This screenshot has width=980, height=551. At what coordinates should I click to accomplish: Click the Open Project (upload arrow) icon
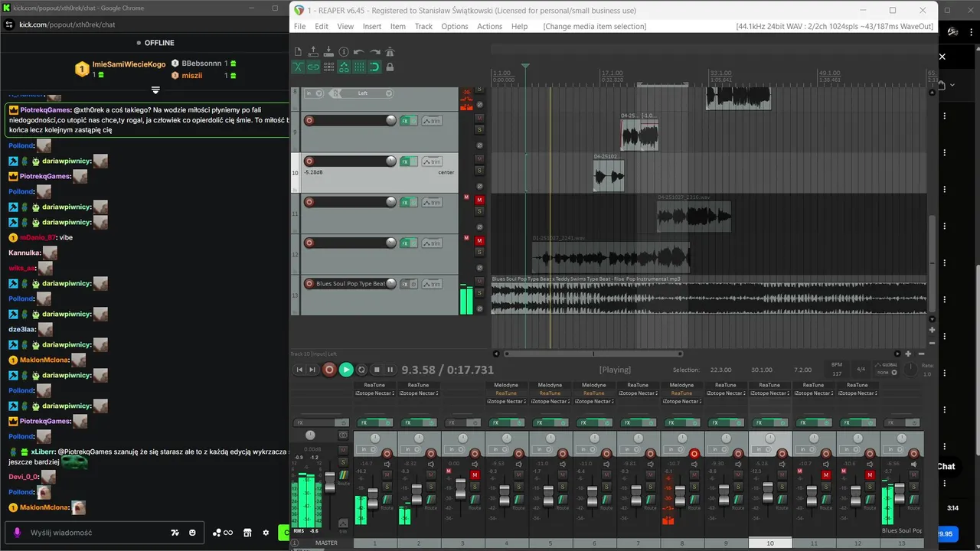pyautogui.click(x=313, y=52)
